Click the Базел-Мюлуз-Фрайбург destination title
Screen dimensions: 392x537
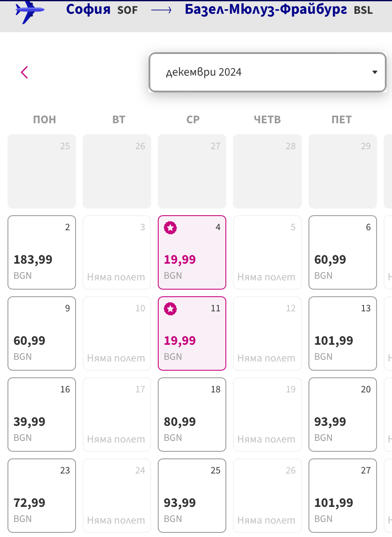266,10
